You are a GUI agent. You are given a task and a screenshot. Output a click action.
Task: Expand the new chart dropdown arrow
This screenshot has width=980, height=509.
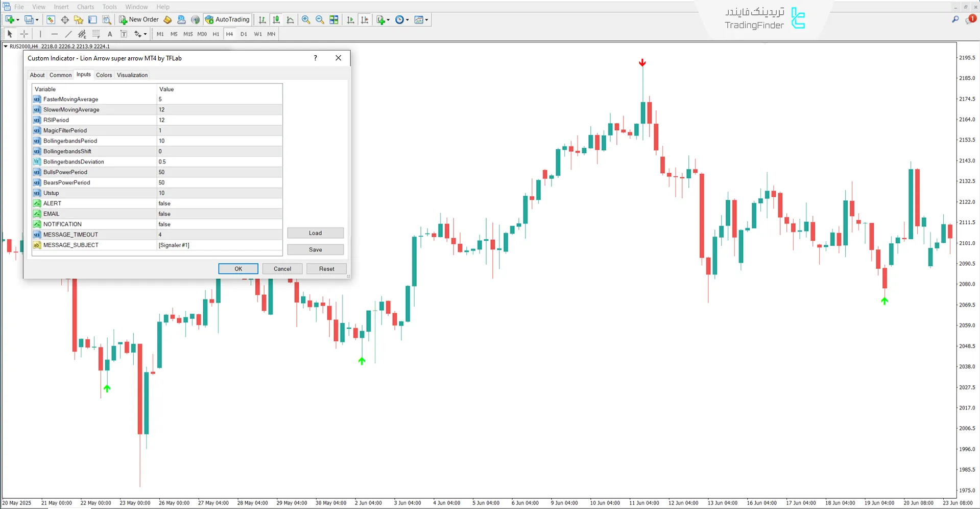[18, 20]
